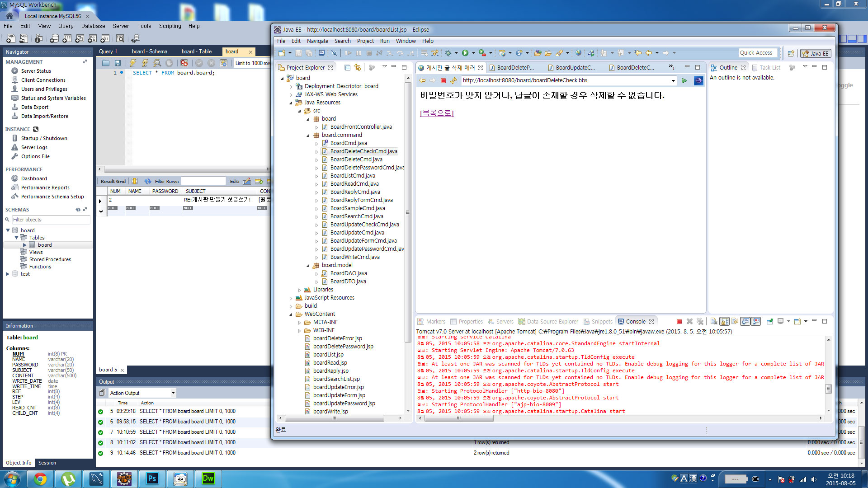
Task: Switch to board - Schema tab
Action: (x=149, y=52)
